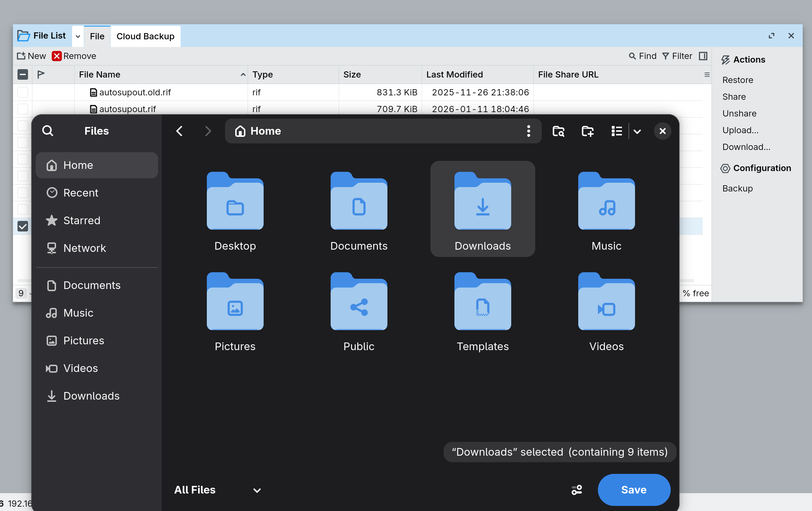Select the Pictures folder thumbnail
812x511 pixels.
[235, 302]
